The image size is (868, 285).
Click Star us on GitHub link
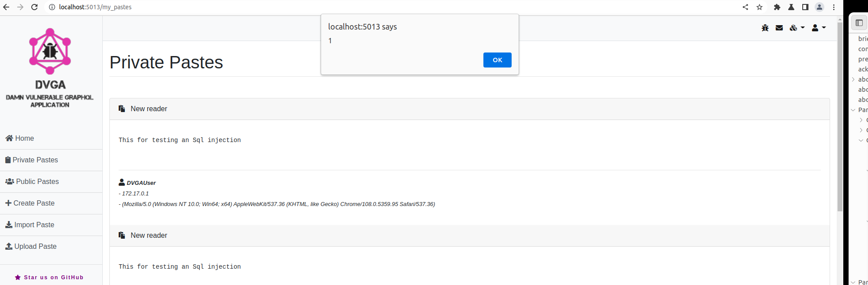point(49,277)
